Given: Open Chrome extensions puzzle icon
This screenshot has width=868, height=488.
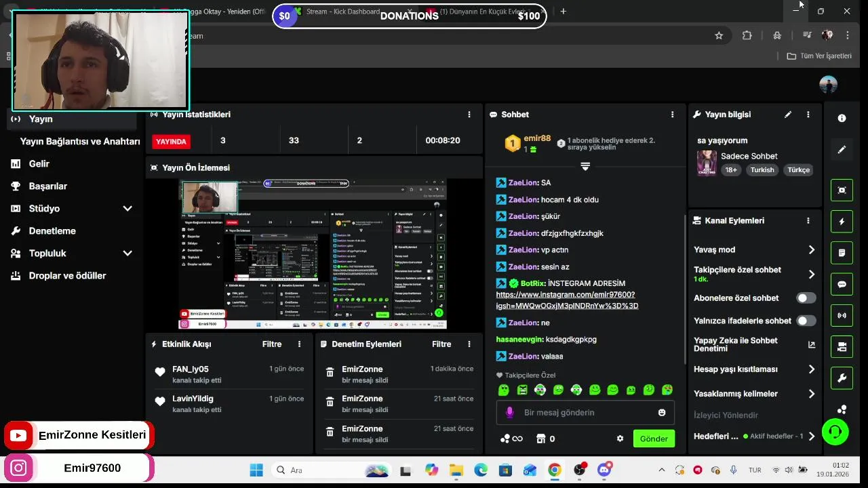Looking at the screenshot, I should coord(747,35).
